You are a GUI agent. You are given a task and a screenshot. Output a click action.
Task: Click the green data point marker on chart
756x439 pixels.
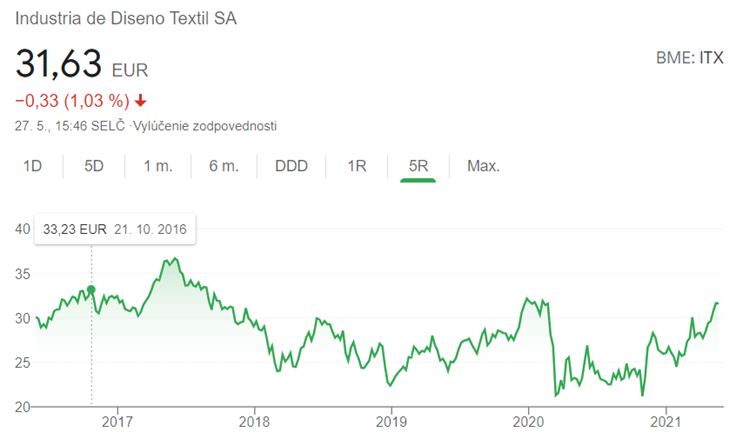click(x=92, y=290)
